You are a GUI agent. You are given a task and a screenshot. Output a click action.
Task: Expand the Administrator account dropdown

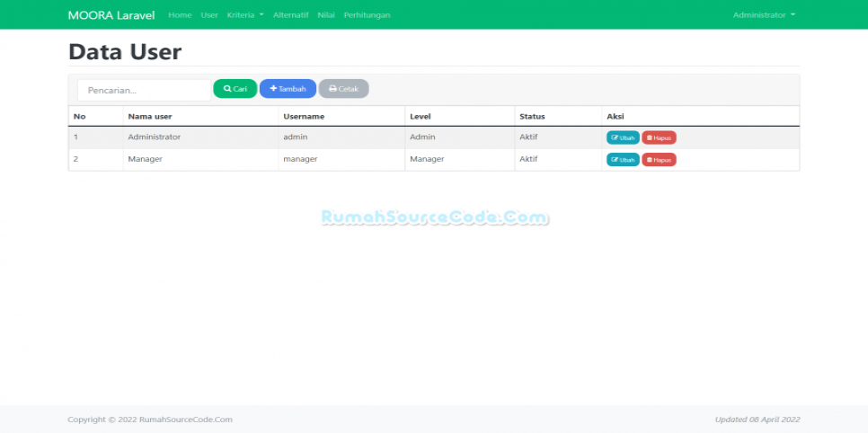[764, 15]
